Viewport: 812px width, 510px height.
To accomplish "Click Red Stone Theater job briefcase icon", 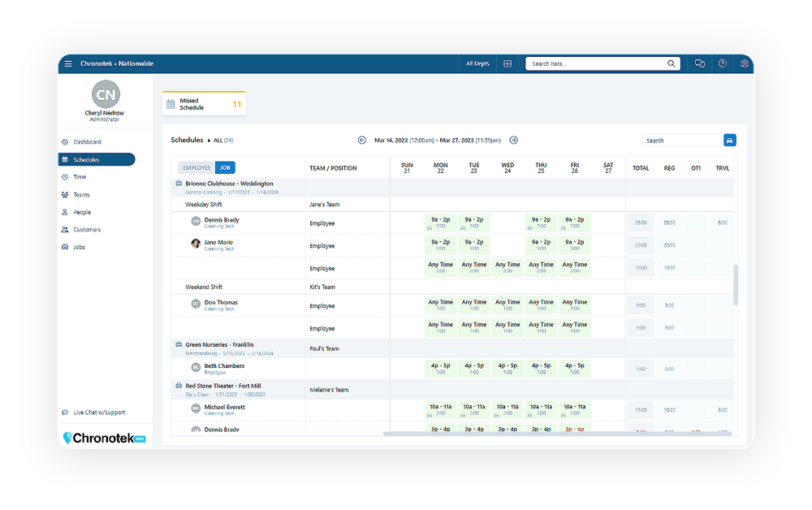I will [x=179, y=386].
